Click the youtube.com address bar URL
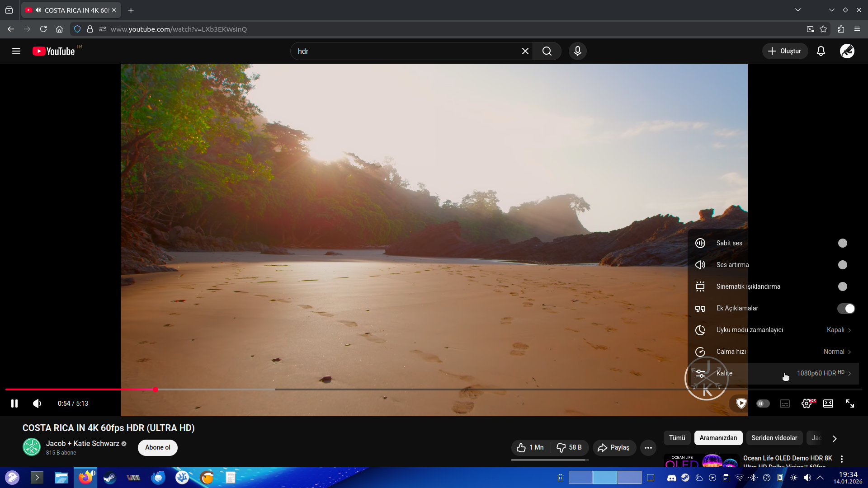The width and height of the screenshot is (868, 488). click(179, 29)
